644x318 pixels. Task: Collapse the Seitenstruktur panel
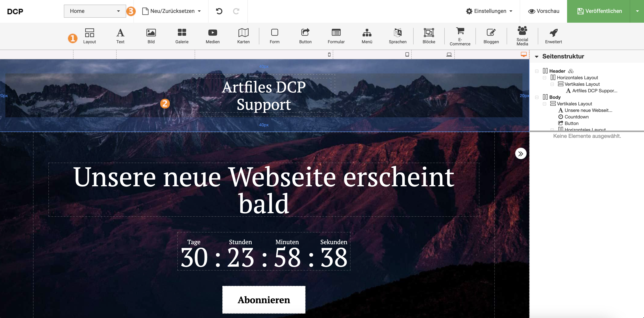[x=536, y=57]
